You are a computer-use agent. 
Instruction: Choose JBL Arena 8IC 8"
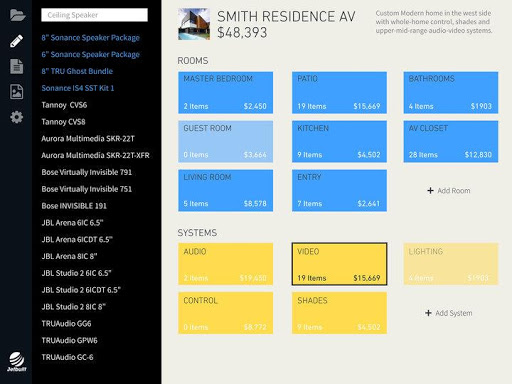coord(69,256)
